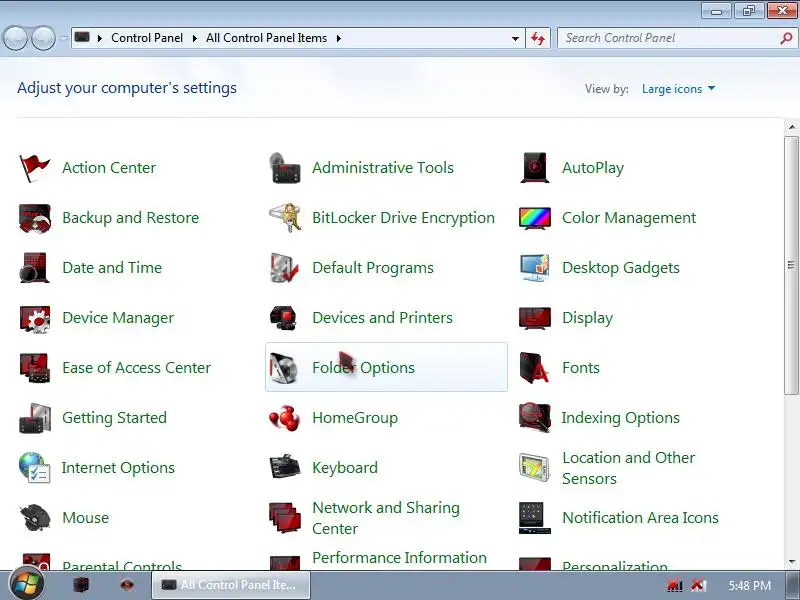
Task: Click the Getting Started icon
Action: tap(34, 418)
